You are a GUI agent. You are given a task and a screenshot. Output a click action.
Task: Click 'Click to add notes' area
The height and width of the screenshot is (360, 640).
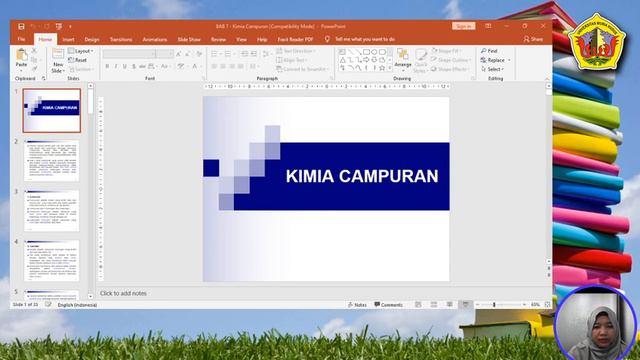(x=123, y=293)
